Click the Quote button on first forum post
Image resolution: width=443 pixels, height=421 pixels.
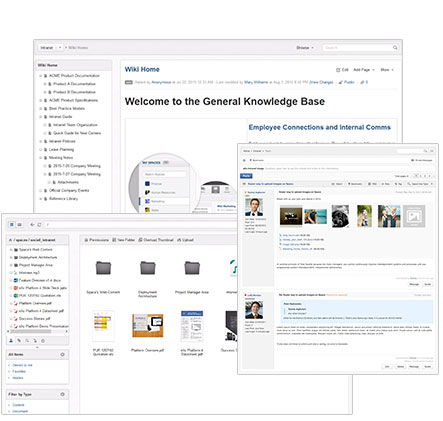click(x=428, y=284)
